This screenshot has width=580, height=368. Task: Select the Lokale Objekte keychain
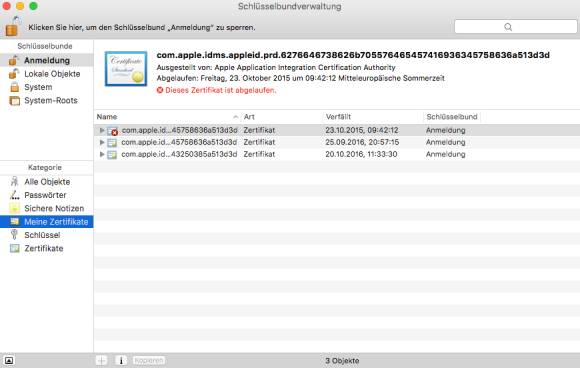coord(47,74)
